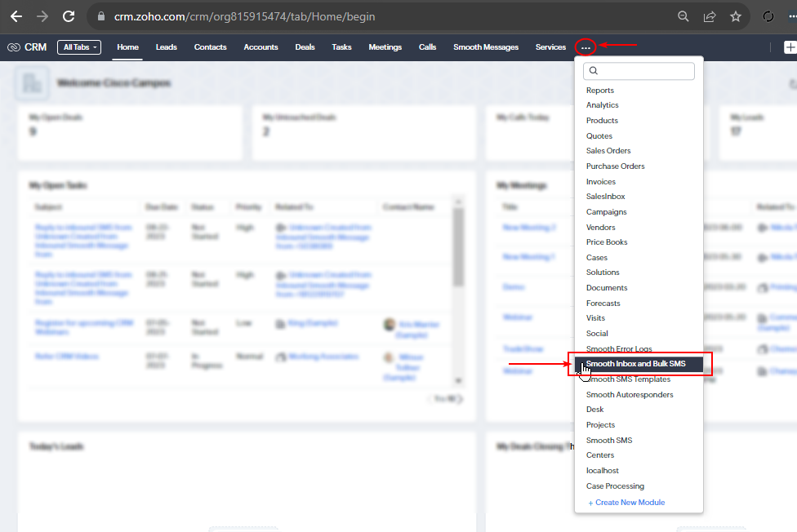Click the My Open Tasks panel scrollbar
This screenshot has width=797, height=532.
tap(458, 248)
